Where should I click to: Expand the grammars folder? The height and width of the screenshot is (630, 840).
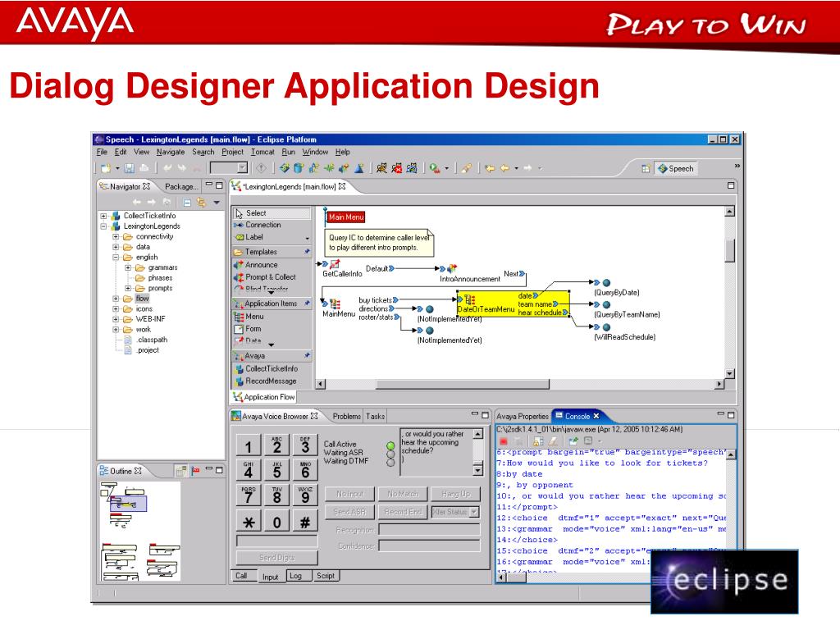128,267
